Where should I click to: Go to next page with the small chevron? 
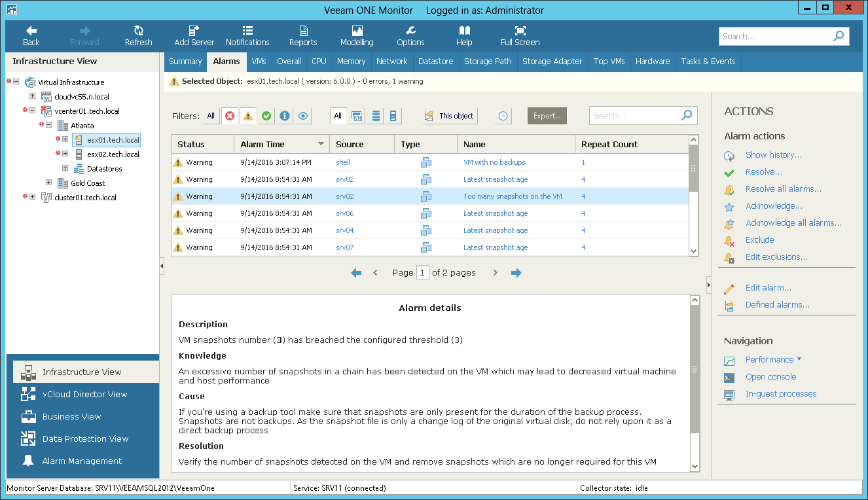point(496,273)
